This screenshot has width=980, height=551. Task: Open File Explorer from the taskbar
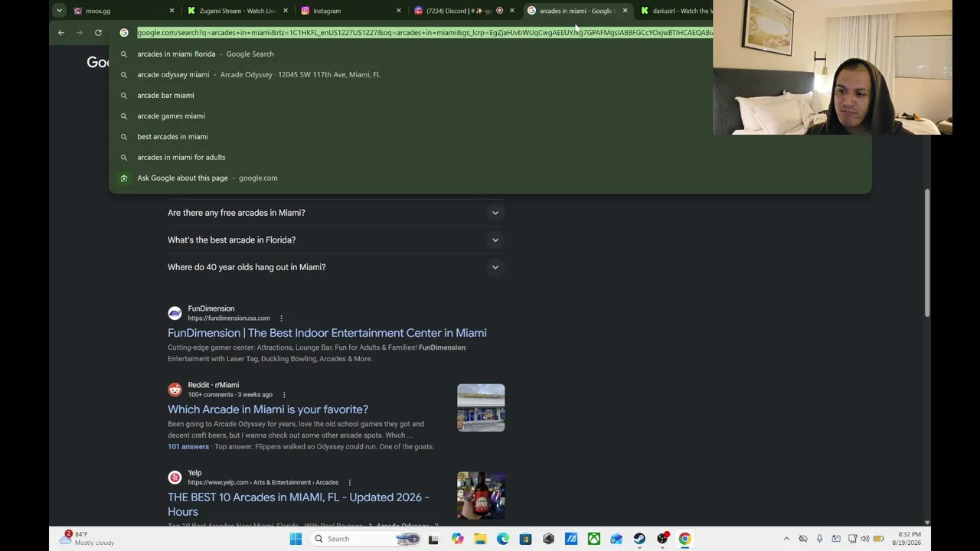(480, 539)
